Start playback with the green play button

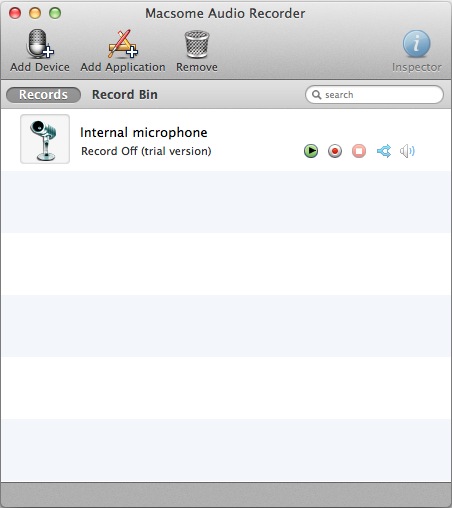[311, 151]
